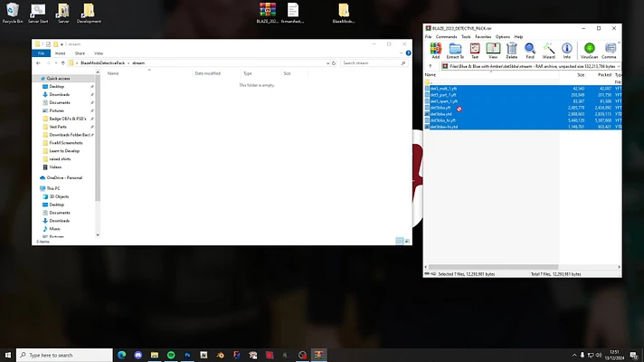Image resolution: width=644 pixels, height=362 pixels.
Task: Click the Delete trash icon in WinRAR
Action: point(511,51)
